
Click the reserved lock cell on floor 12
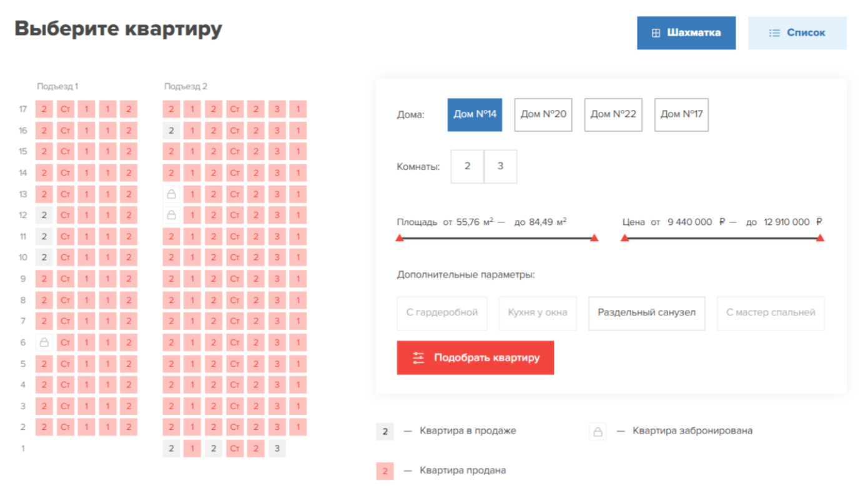tap(171, 216)
